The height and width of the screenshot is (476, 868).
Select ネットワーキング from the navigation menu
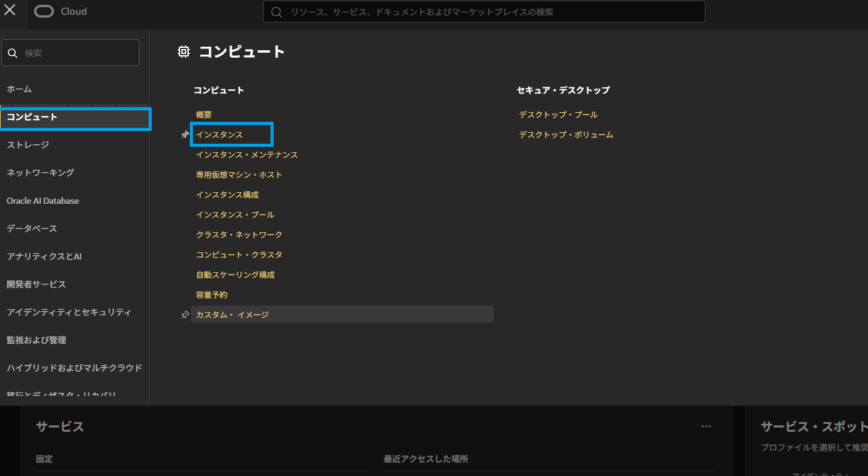click(x=40, y=172)
